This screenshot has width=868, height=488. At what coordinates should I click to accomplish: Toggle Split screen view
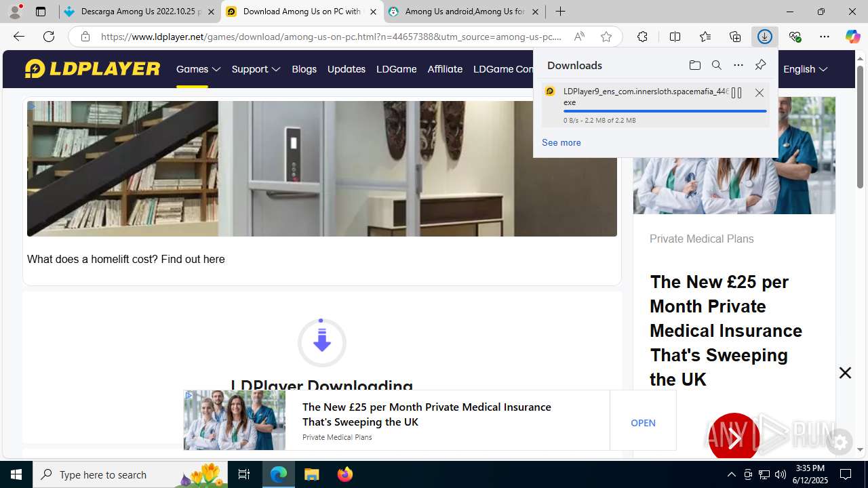coord(675,37)
